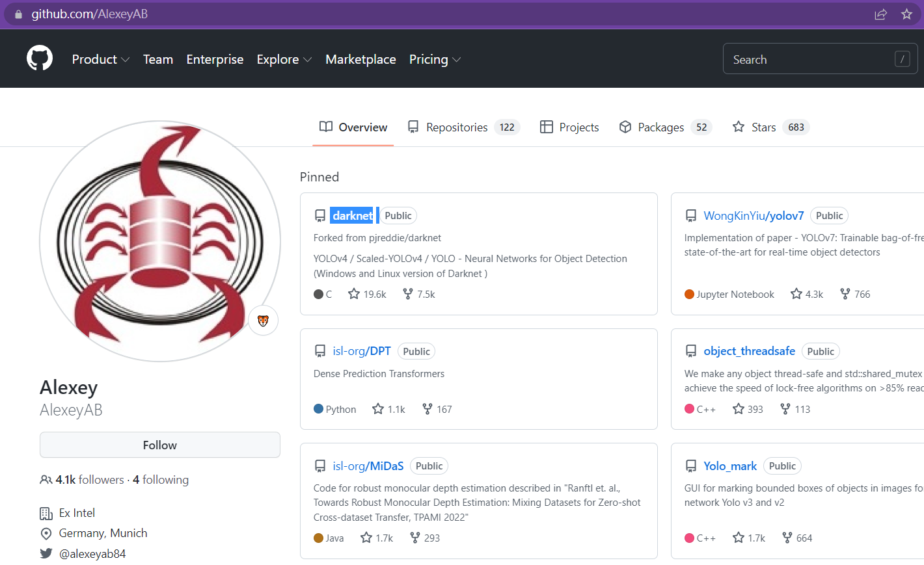Click the fork icon for MiDaS 293
Screen dimensions: 924x565
[415, 538]
